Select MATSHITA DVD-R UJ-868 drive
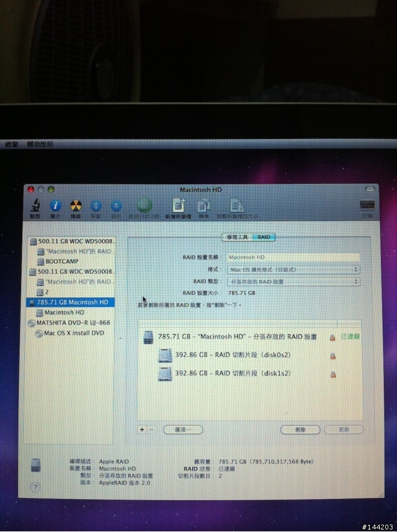Image resolution: width=397 pixels, height=532 pixels. coord(69,323)
